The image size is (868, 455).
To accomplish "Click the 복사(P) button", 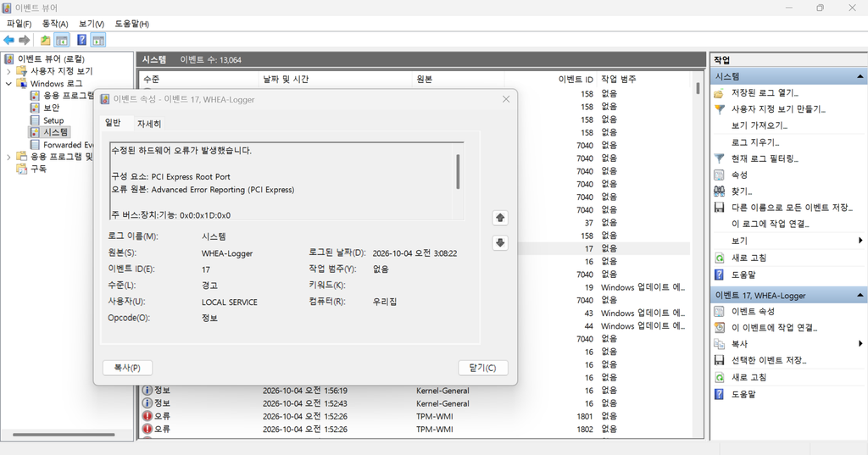I will click(x=127, y=368).
